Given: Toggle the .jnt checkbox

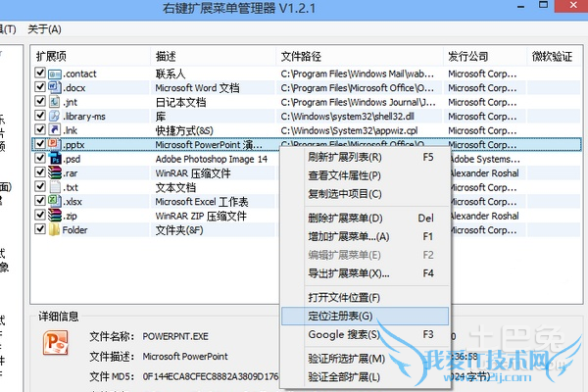Looking at the screenshot, I should click(x=40, y=101).
